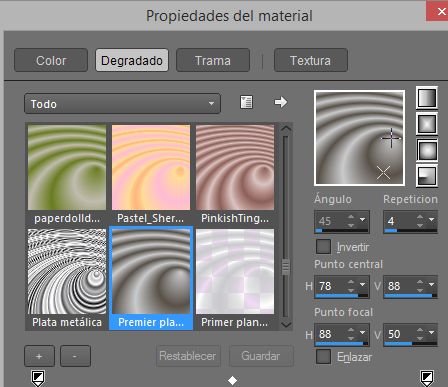Select the Primer plan transparent gradient thumbnail
Image resolution: width=448 pixels, height=387 pixels.
[x=235, y=271]
